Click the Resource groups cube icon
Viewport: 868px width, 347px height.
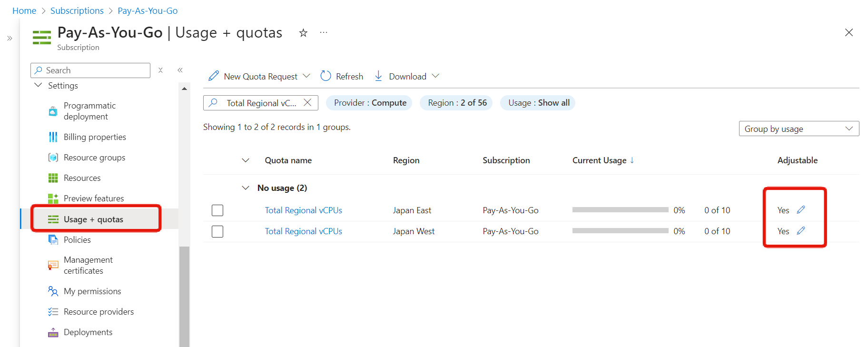(x=53, y=158)
